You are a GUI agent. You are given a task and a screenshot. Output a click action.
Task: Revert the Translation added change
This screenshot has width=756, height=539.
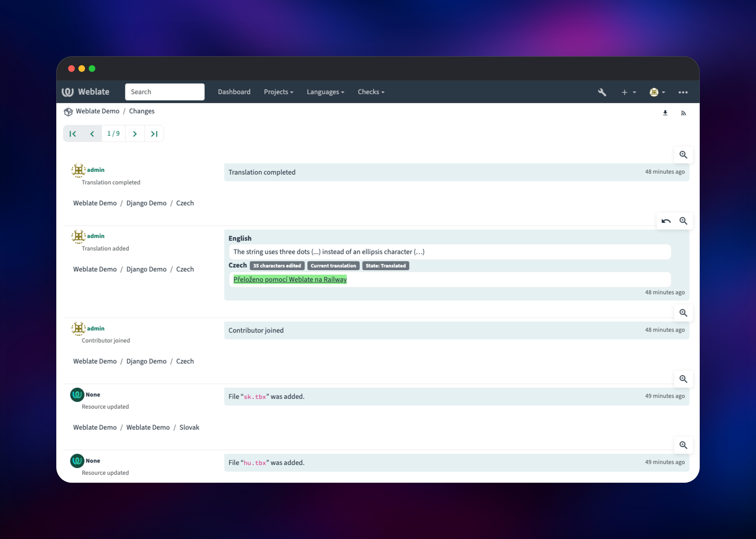coord(666,221)
